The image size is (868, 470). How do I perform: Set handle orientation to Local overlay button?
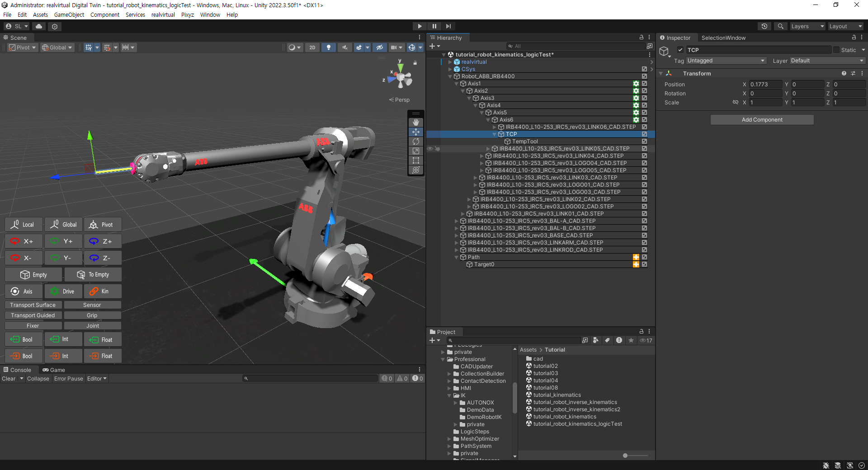[24, 225]
